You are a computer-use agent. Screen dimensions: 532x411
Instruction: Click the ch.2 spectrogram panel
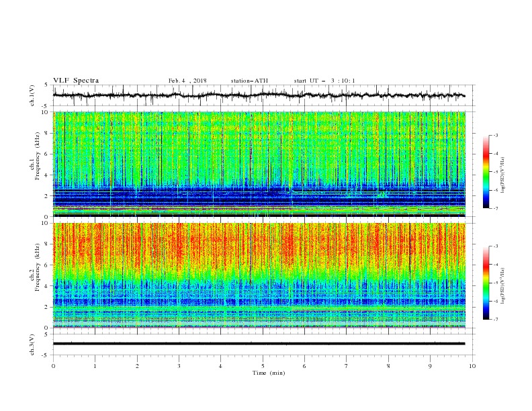pyautogui.click(x=259, y=275)
